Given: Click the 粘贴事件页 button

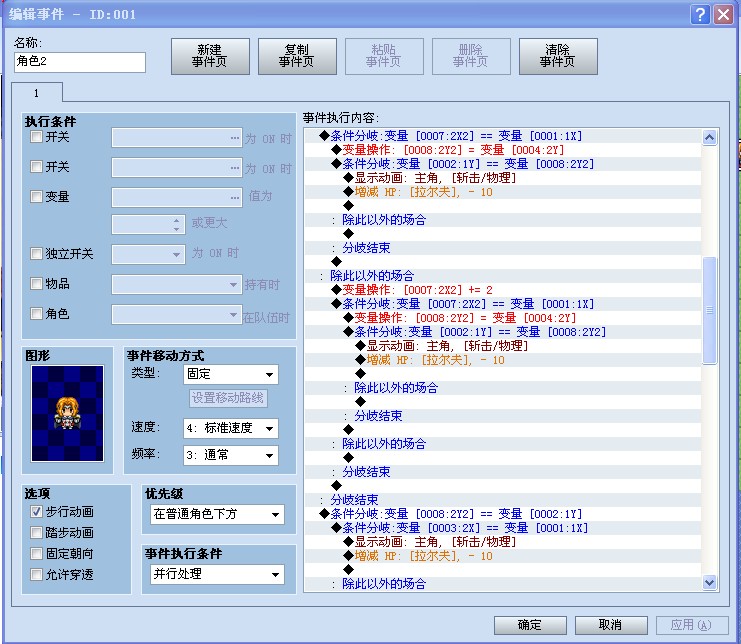Looking at the screenshot, I should [384, 56].
